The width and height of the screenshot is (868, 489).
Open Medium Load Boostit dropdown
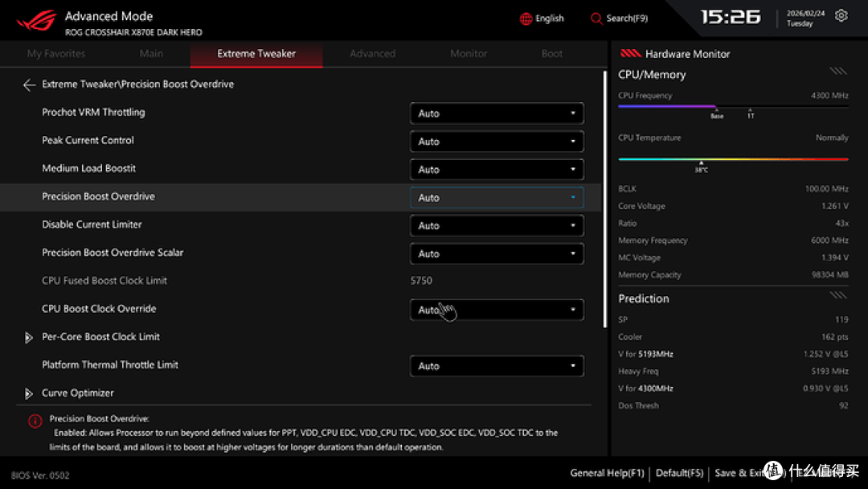coord(497,170)
